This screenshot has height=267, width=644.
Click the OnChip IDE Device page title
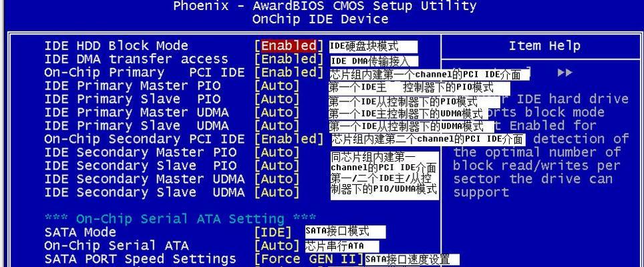pos(320,19)
